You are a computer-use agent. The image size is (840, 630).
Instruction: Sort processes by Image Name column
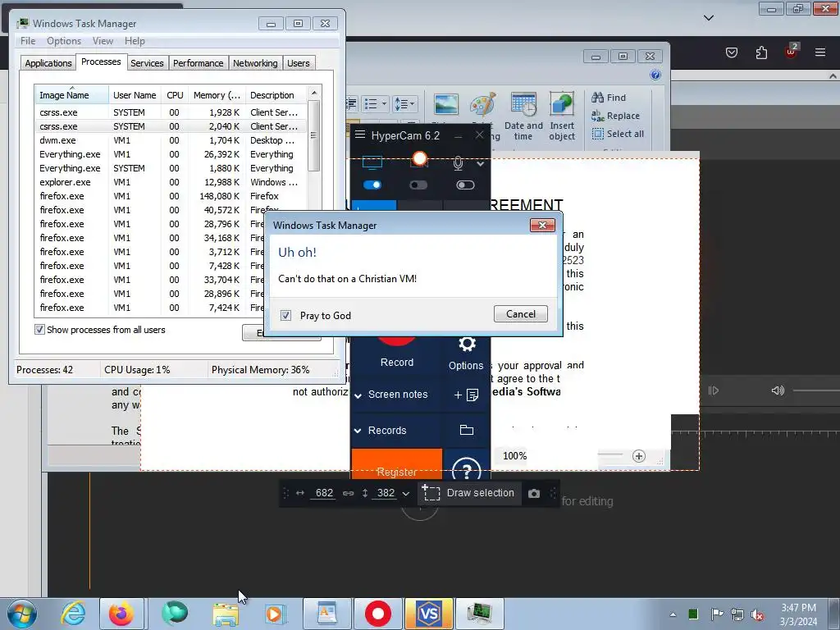(x=71, y=95)
